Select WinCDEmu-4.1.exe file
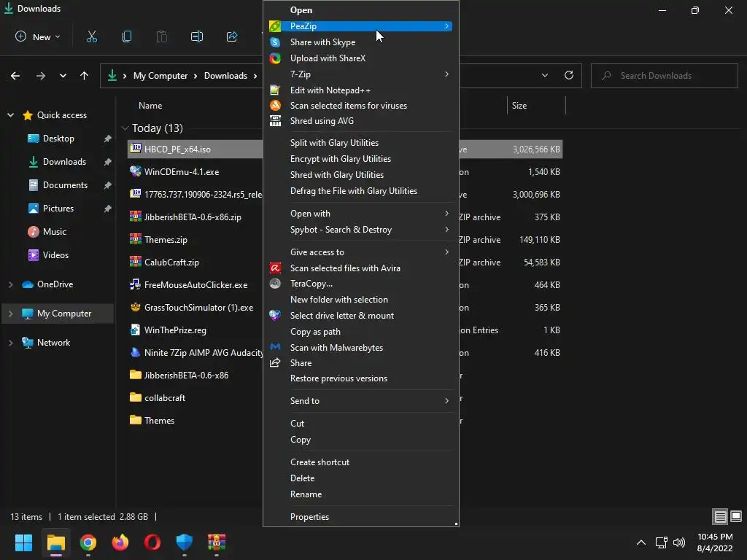This screenshot has height=560, width=747. click(x=182, y=172)
